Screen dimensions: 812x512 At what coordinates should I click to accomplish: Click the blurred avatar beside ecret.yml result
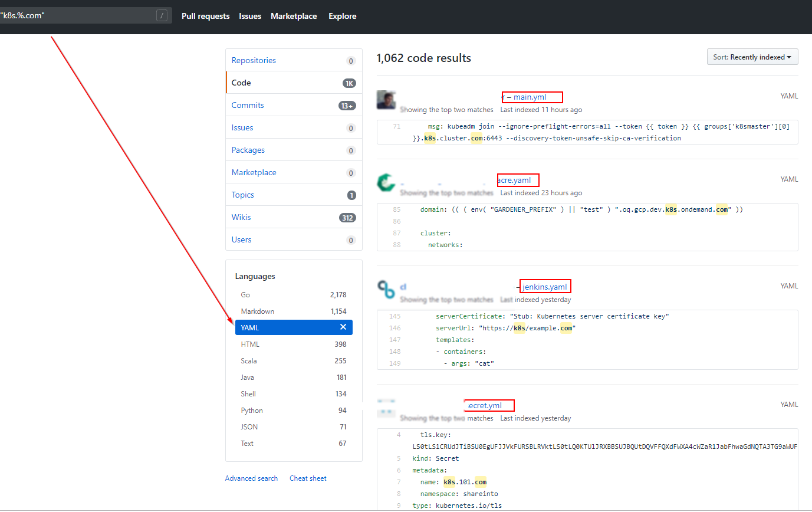point(386,409)
